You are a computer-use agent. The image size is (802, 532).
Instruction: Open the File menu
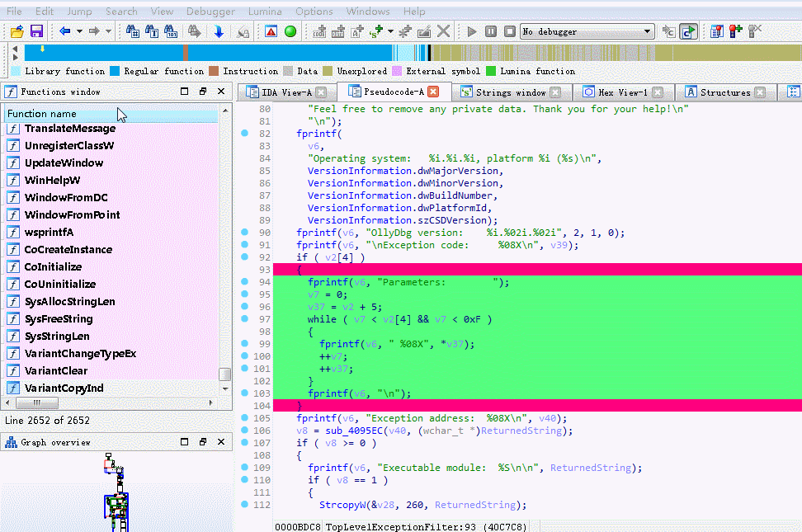[14, 12]
